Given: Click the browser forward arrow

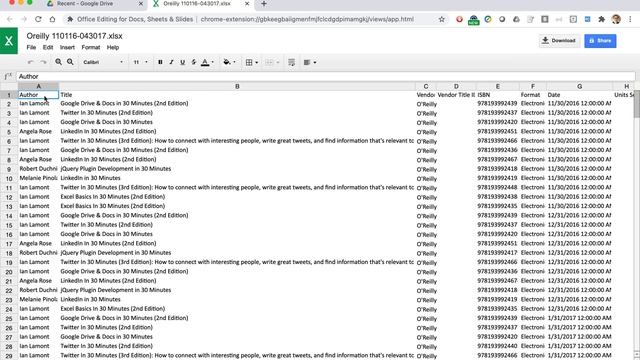Looking at the screenshot, I should [x=24, y=19].
